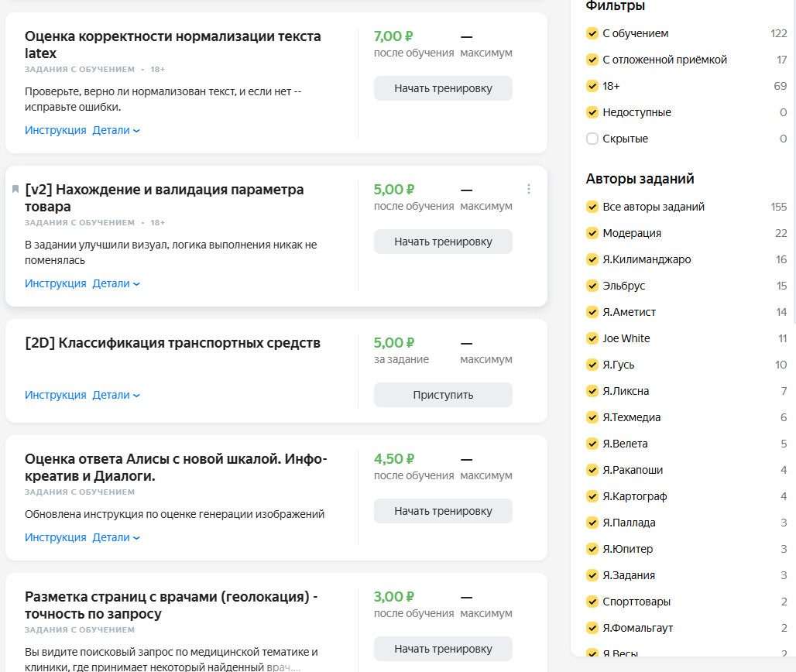Uncheck the "Эльбрус" author checkbox
This screenshot has width=796, height=672.
(x=592, y=286)
